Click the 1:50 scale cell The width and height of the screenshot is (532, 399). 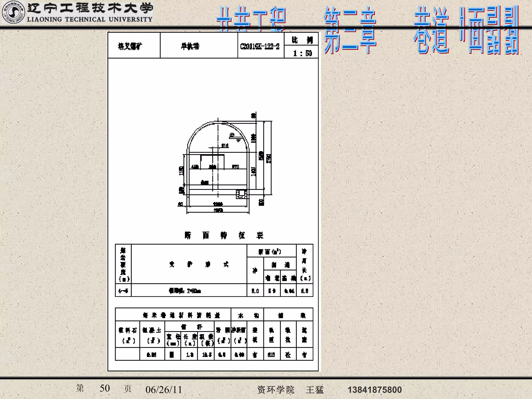click(301, 53)
